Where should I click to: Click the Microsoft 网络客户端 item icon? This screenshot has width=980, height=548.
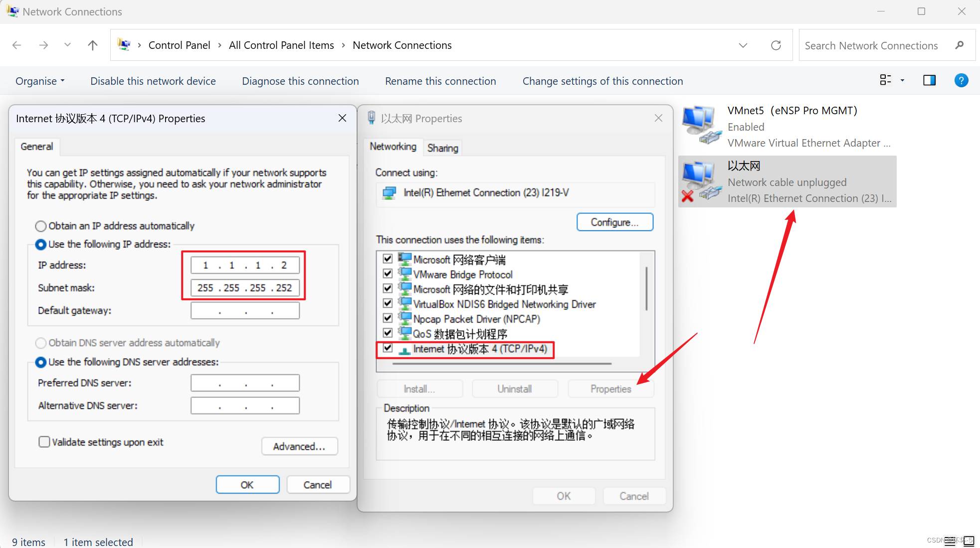[x=405, y=259]
